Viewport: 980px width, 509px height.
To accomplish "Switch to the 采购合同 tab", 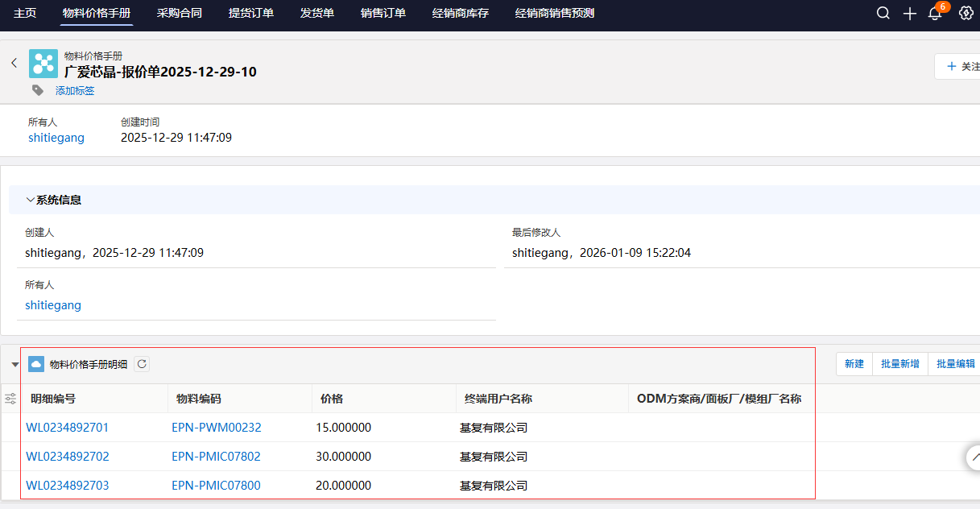I will pos(180,14).
